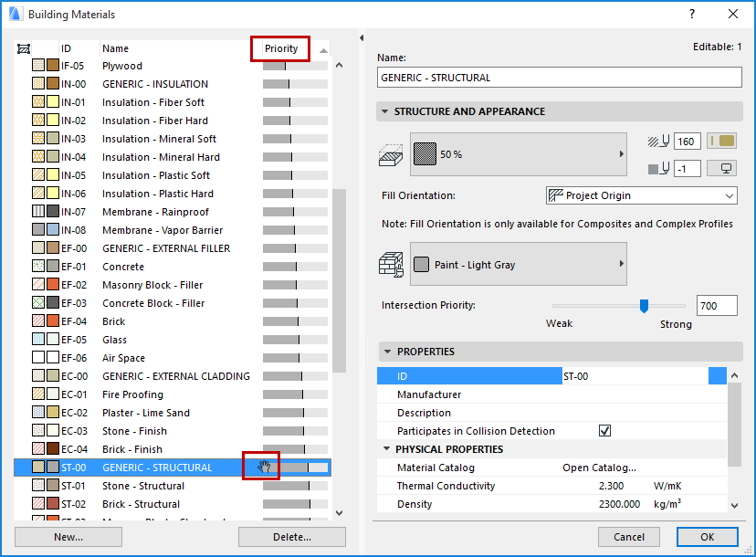Select the Insulation - Mineral Hard row
This screenshot has height=557, width=756.
[173, 157]
